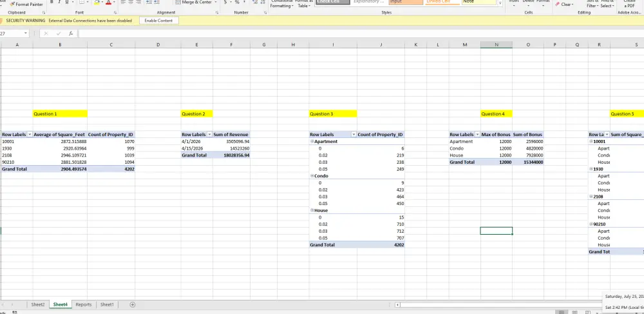Click the Format Painter tool
644x314 pixels.
(26, 4)
